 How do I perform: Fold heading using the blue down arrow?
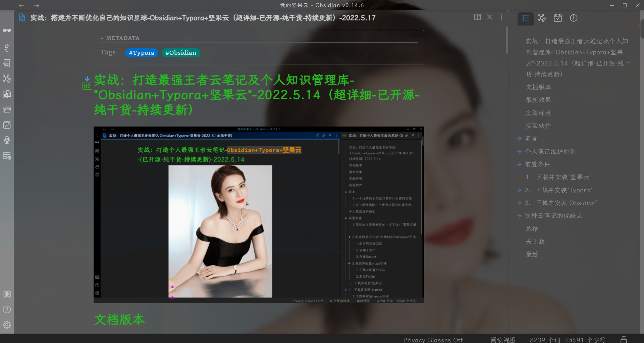click(x=87, y=79)
